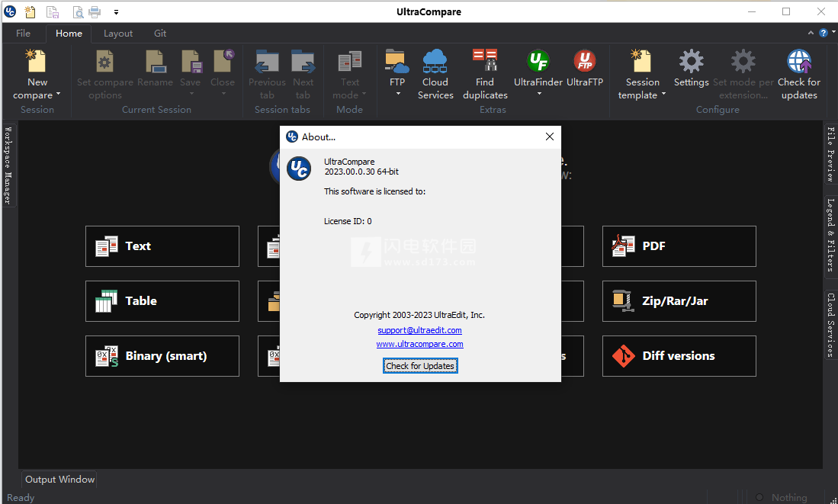Click the compare documents quick access icon
This screenshot has width=838, height=504.
pyautogui.click(x=53, y=11)
